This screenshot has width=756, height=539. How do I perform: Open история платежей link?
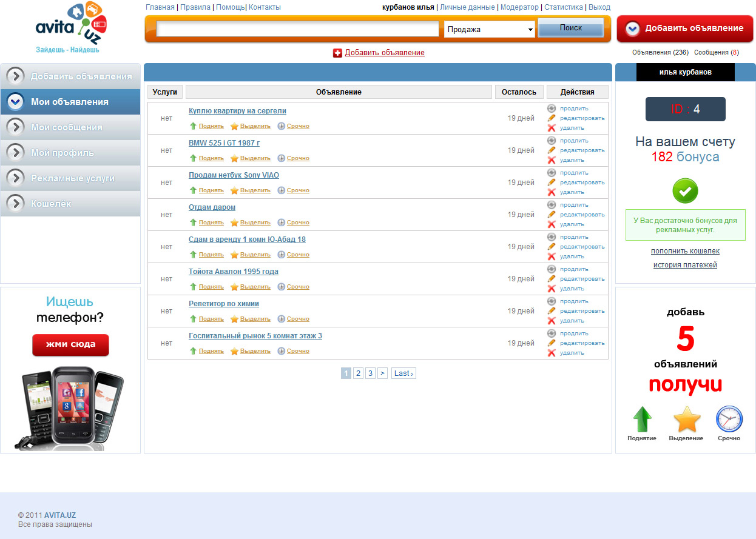pyautogui.click(x=686, y=265)
